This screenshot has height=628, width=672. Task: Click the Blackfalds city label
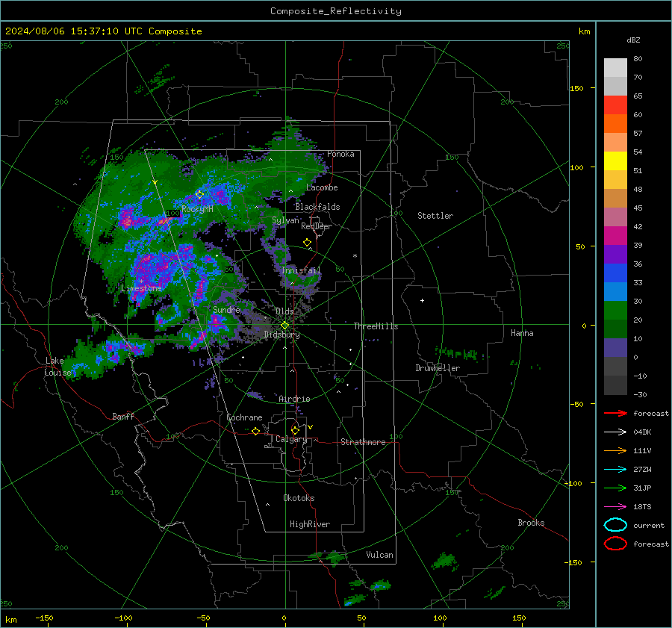tap(317, 207)
